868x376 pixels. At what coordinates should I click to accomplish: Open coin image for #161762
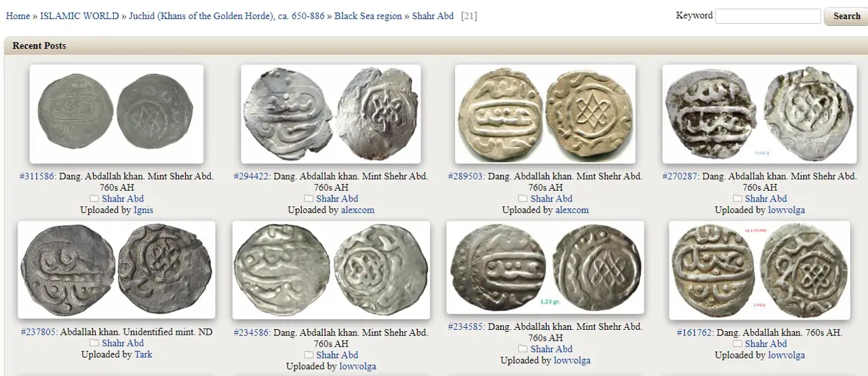[759, 270]
